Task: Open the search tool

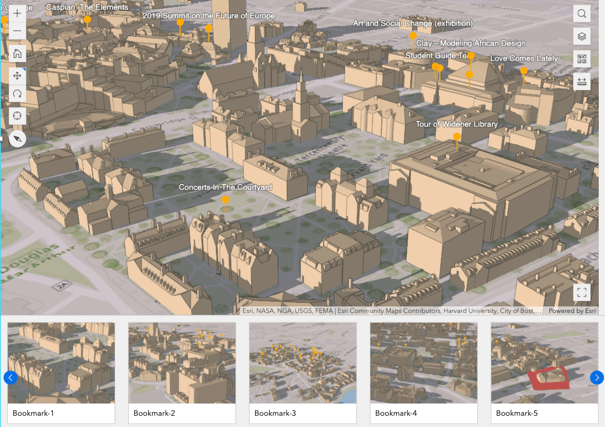Action: tap(582, 14)
